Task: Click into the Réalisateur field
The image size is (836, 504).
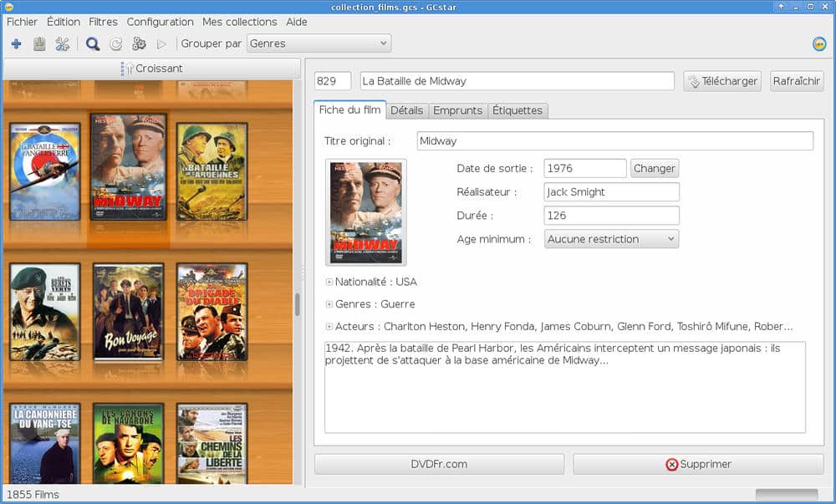Action: (611, 192)
